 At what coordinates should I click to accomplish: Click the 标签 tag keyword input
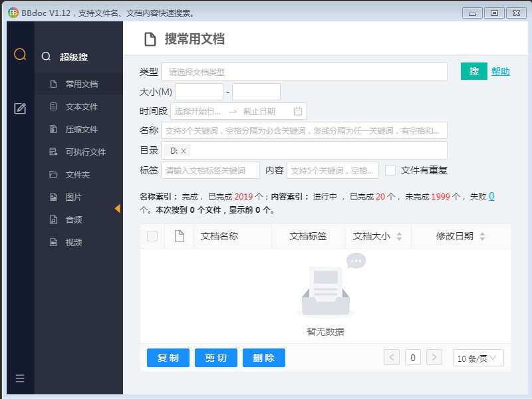pyautogui.click(x=210, y=170)
